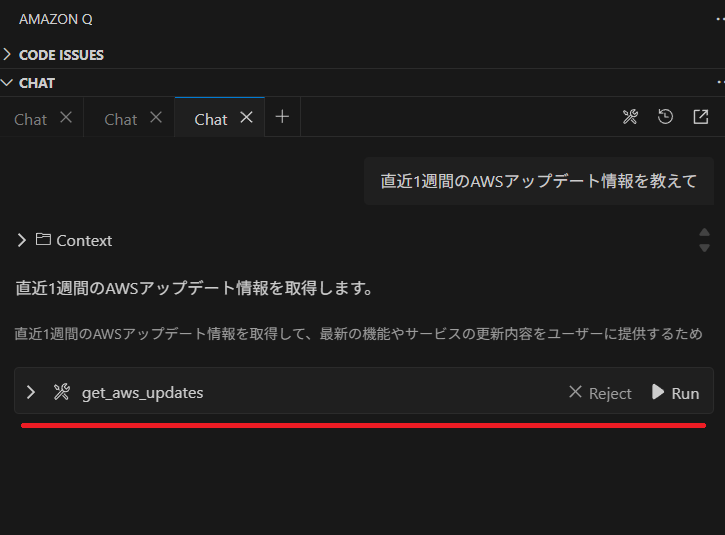Click the AMAZON Q panel title
Viewport: 725px width, 535px height.
55,19
